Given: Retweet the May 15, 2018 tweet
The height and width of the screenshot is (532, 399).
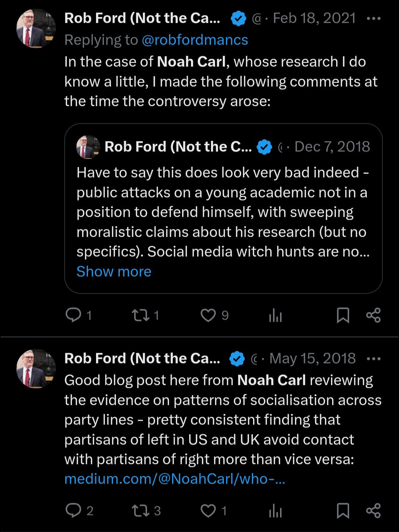Looking at the screenshot, I should pos(140,511).
